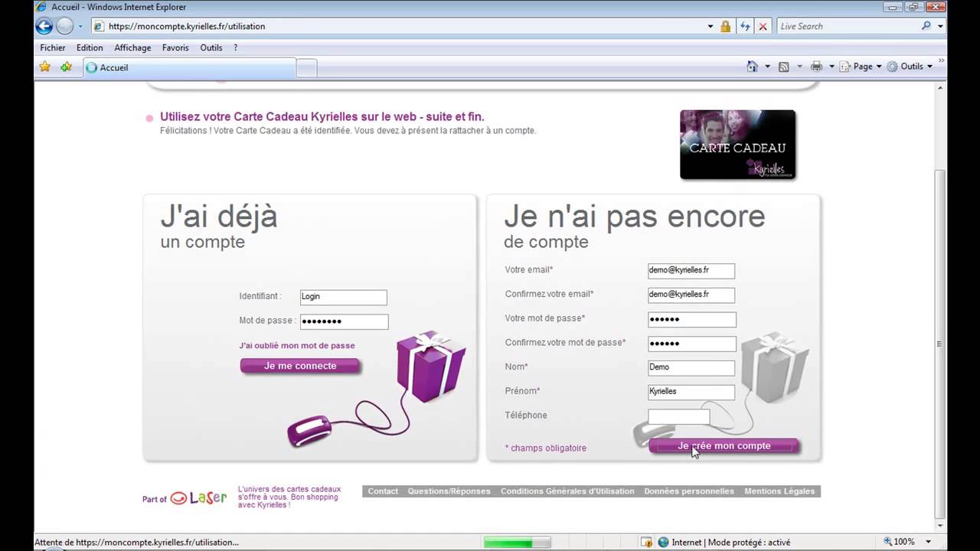Open Conditions Générales d'Utilisation link
Viewport: 980px width, 551px height.
point(567,491)
